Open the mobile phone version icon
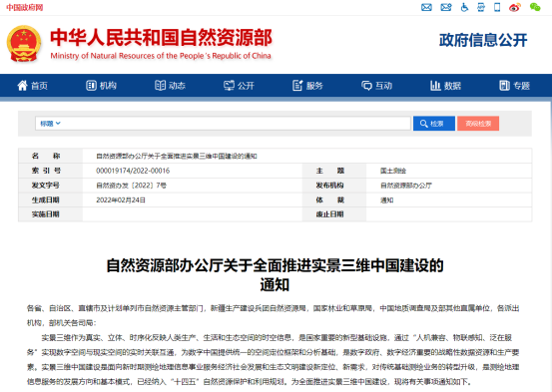Image resolution: width=552 pixels, height=392 pixels. [497, 7]
